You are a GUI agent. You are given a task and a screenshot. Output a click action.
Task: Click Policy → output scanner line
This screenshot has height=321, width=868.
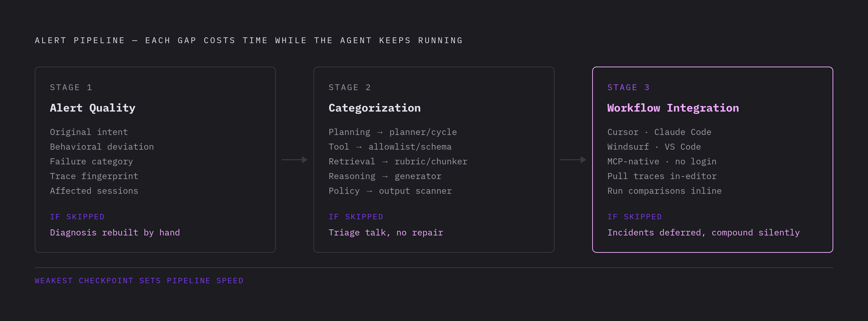390,191
